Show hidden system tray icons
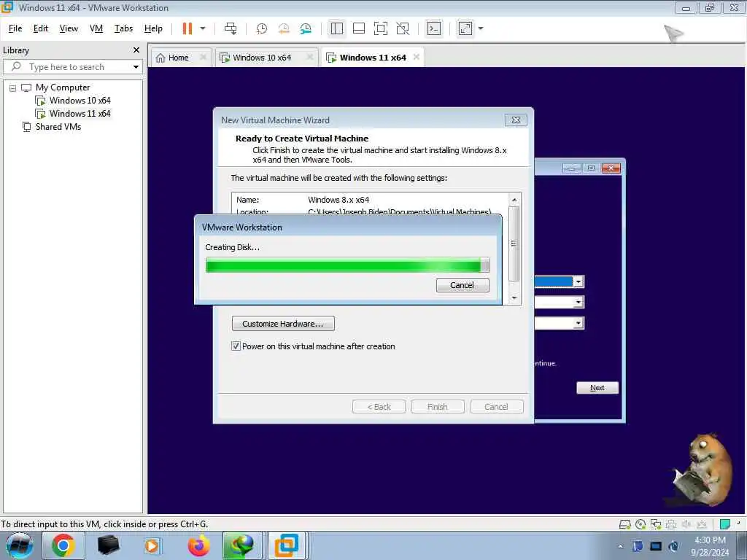 click(x=620, y=546)
